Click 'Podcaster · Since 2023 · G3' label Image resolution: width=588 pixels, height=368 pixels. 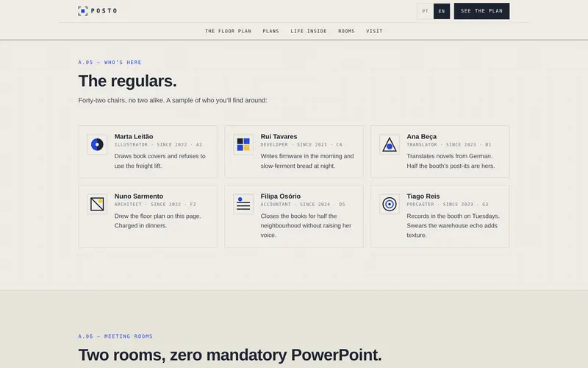[x=448, y=205]
